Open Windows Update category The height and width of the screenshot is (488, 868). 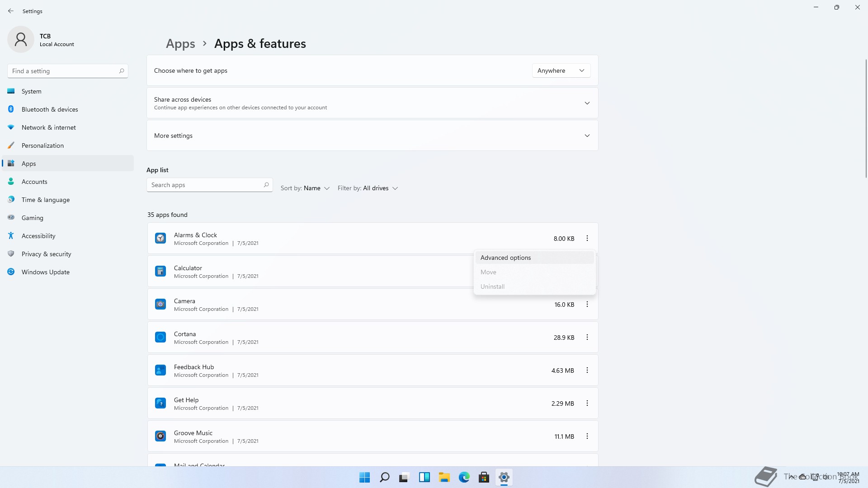point(68,272)
